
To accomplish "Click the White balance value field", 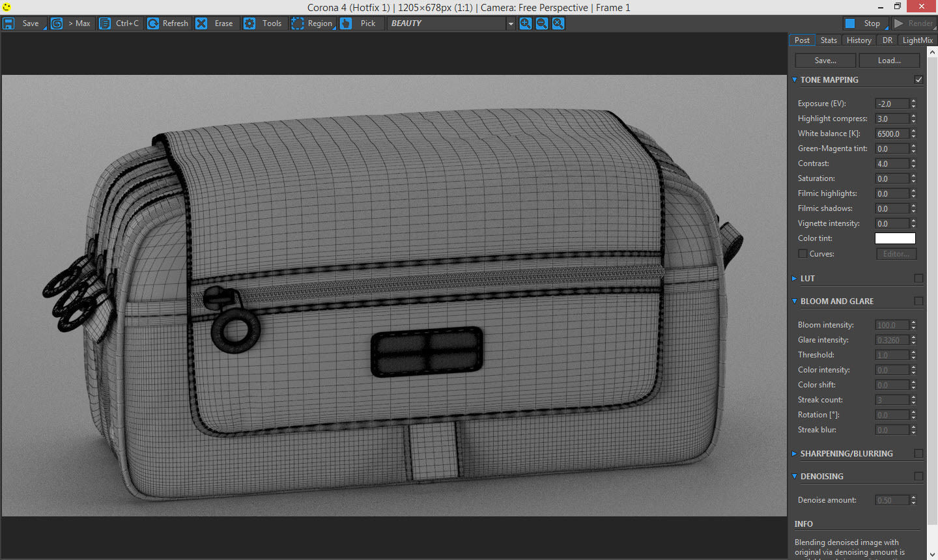I will click(x=892, y=133).
